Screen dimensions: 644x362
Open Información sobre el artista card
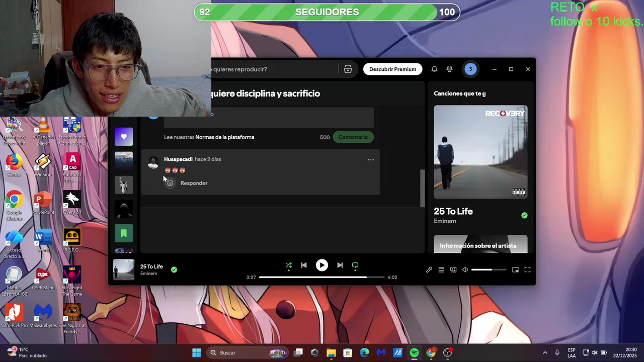coord(480,244)
